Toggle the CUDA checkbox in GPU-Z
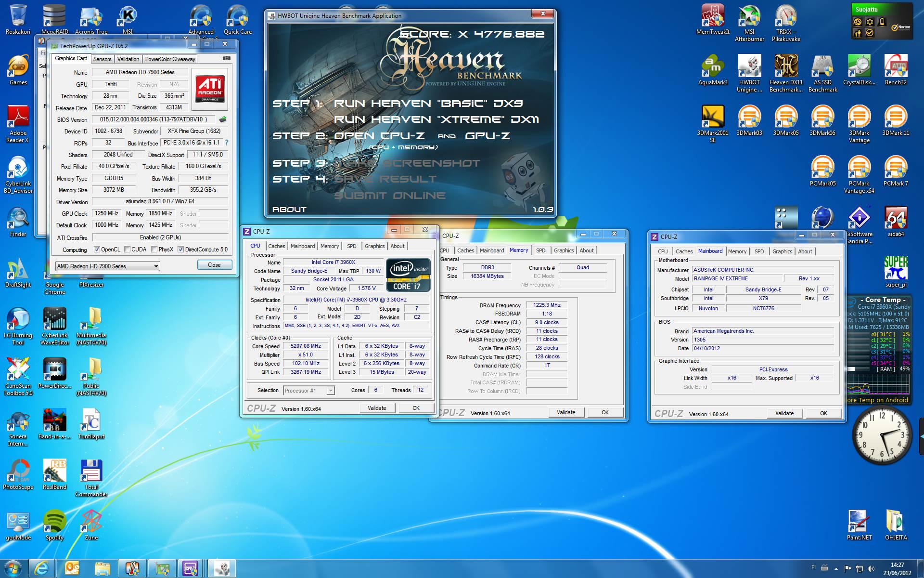The image size is (924, 578). click(x=127, y=250)
